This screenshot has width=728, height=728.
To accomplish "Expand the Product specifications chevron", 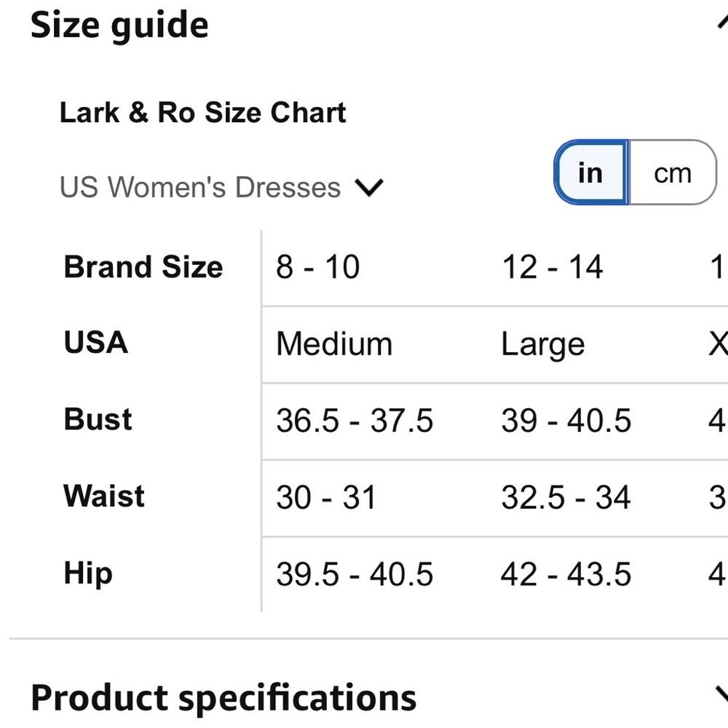I will click(x=722, y=695).
